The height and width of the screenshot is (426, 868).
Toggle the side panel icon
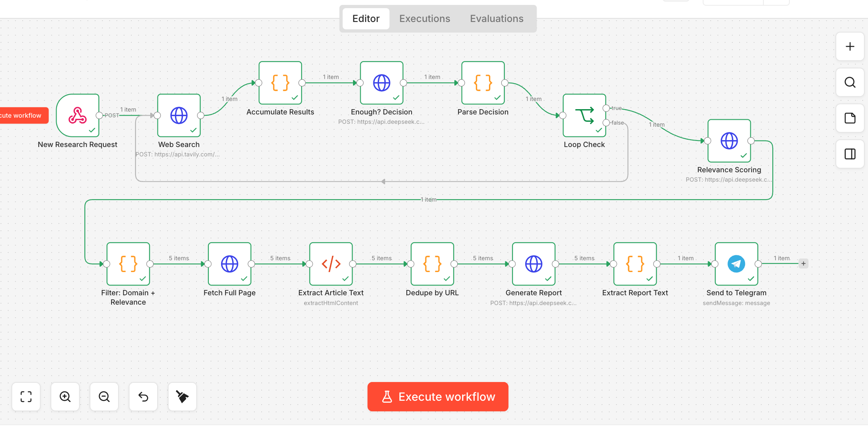tap(850, 154)
